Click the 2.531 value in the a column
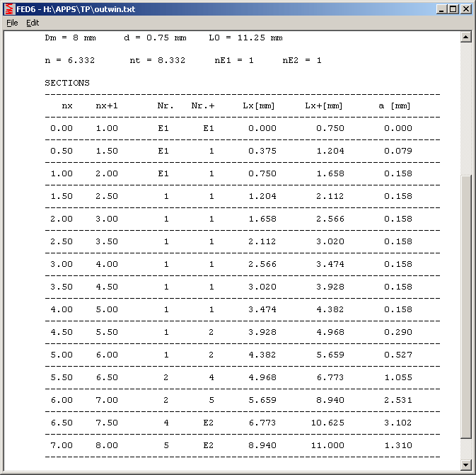476x475 pixels. click(397, 400)
